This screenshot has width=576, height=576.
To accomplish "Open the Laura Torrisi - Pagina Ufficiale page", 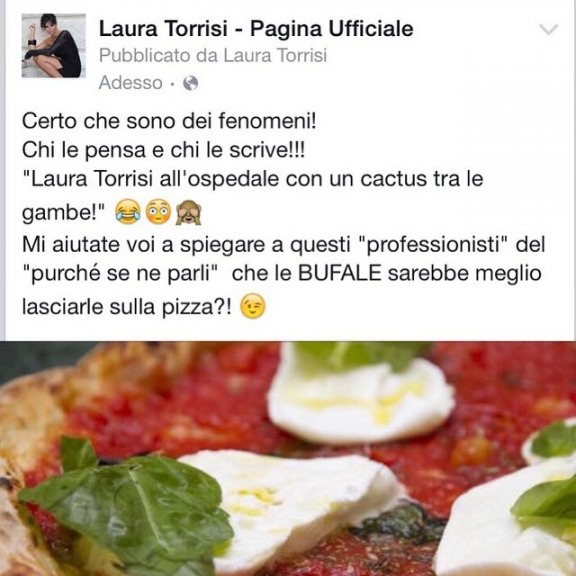I will coord(256,29).
